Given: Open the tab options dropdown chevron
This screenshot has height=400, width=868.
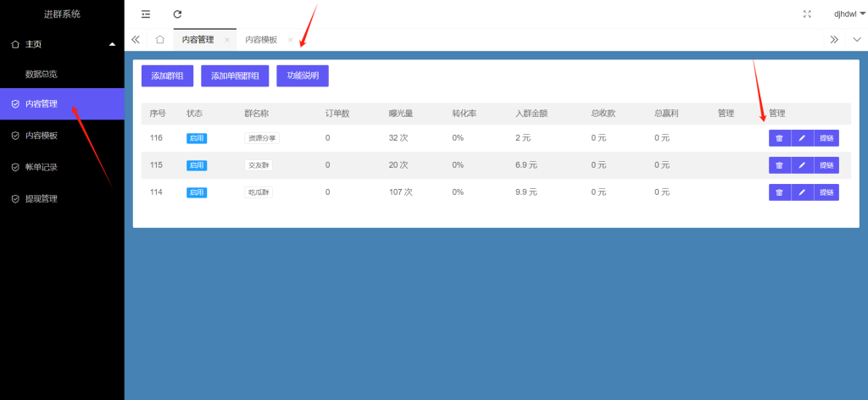Looking at the screenshot, I should 856,39.
